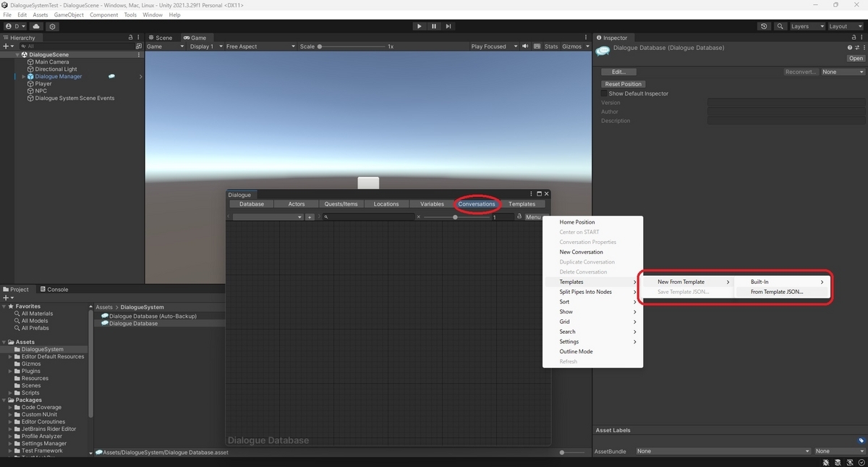Click the Reset Position button
The height and width of the screenshot is (467, 868).
point(623,84)
